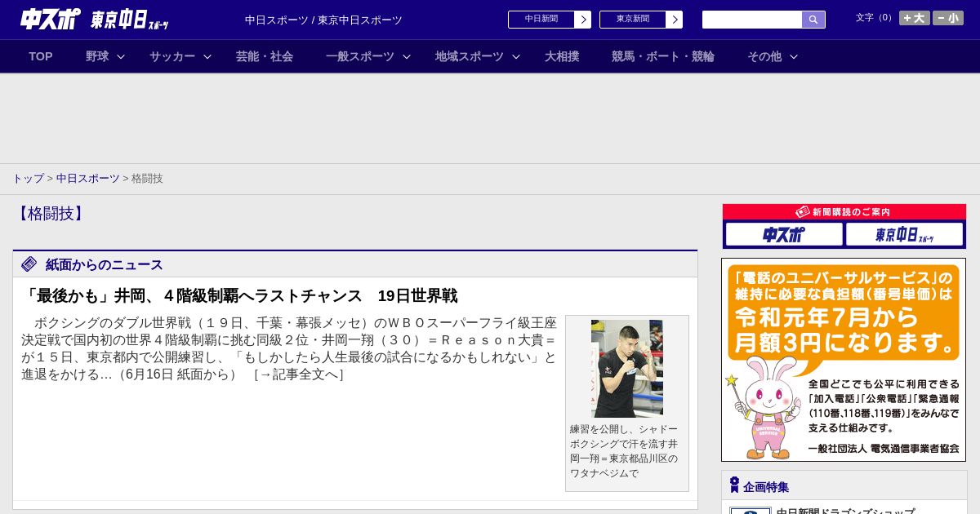
Task: Expand the 地域スポーツ dropdown chevron
Action: pyautogui.click(x=516, y=56)
